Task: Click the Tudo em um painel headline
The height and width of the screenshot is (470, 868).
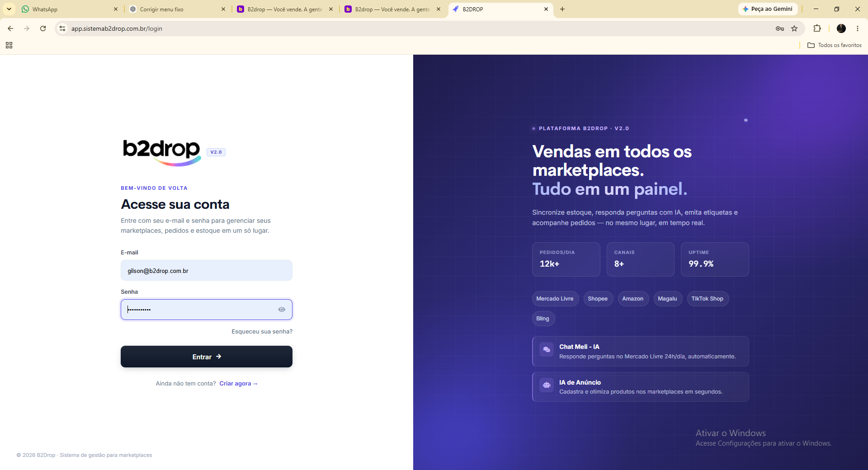Action: (x=610, y=189)
